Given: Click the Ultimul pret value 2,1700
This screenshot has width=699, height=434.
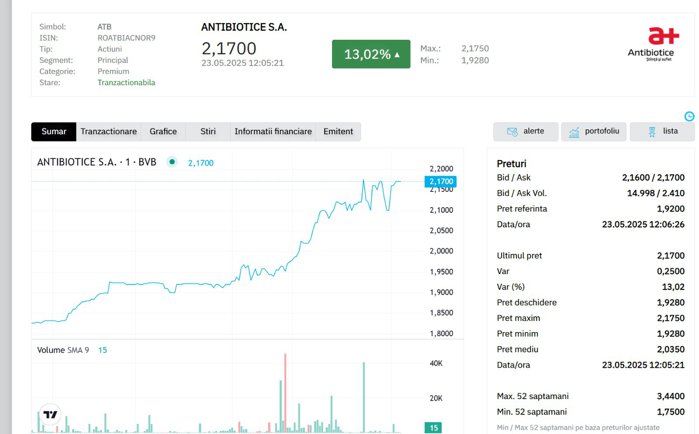Looking at the screenshot, I should coord(670,255).
